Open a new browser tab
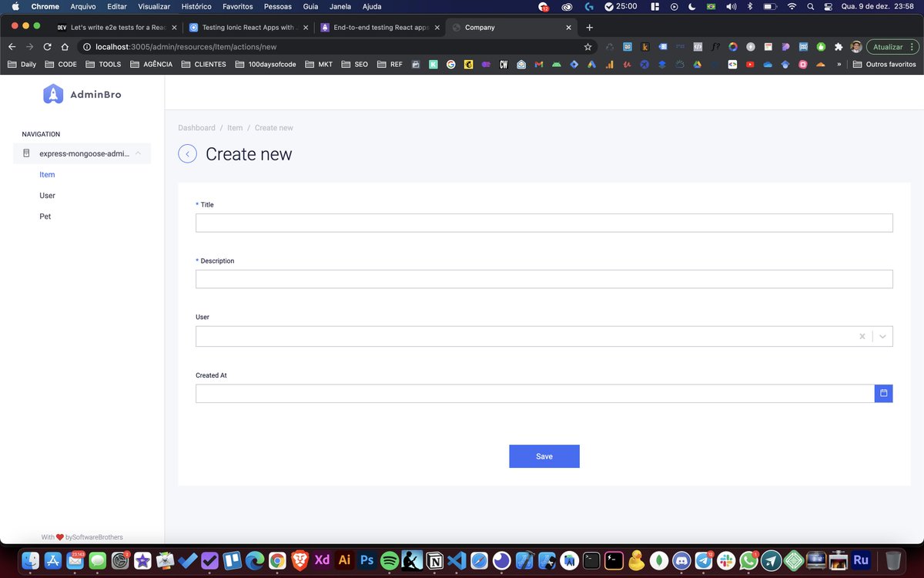 click(590, 27)
